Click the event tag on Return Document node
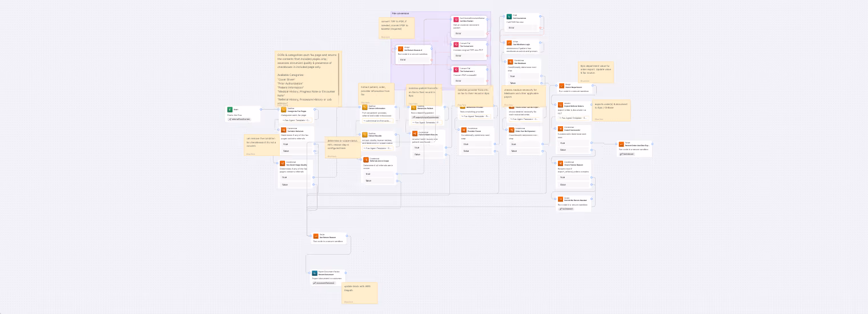The height and width of the screenshot is (314, 868). pos(323,283)
